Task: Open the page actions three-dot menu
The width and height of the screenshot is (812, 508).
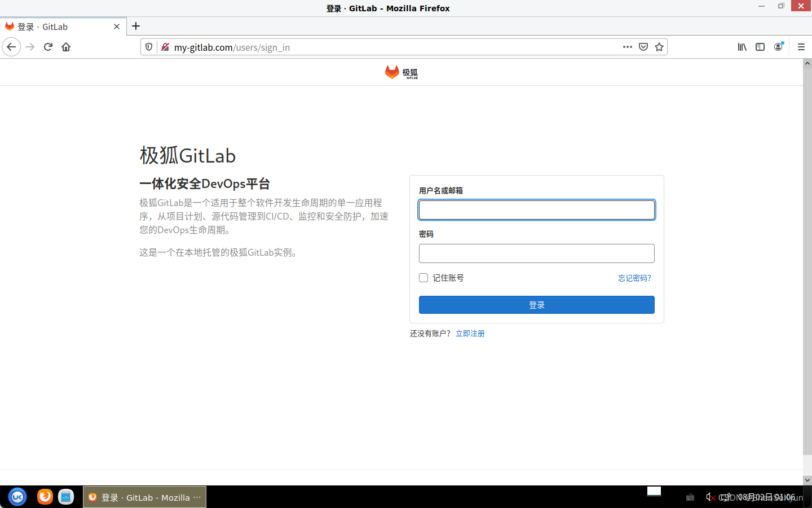Action: point(628,47)
